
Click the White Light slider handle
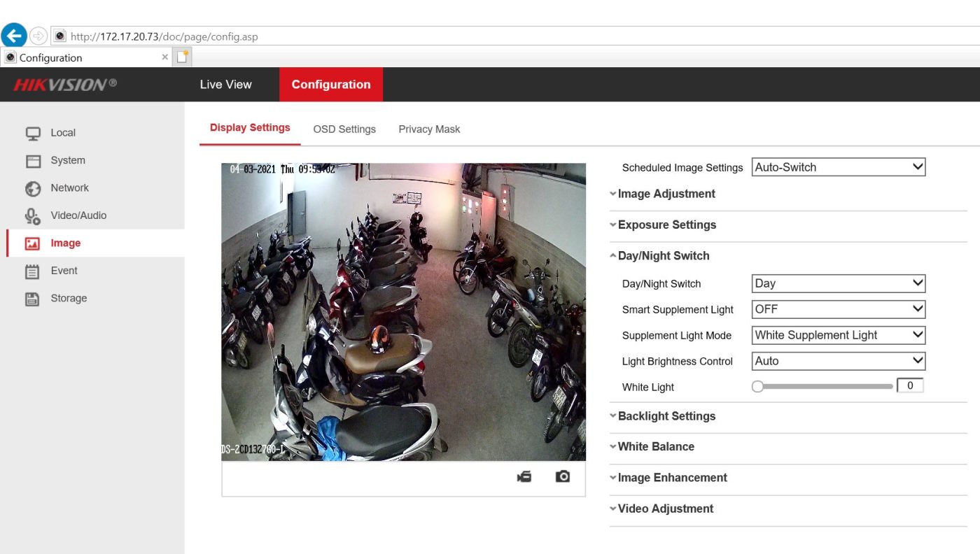point(757,387)
